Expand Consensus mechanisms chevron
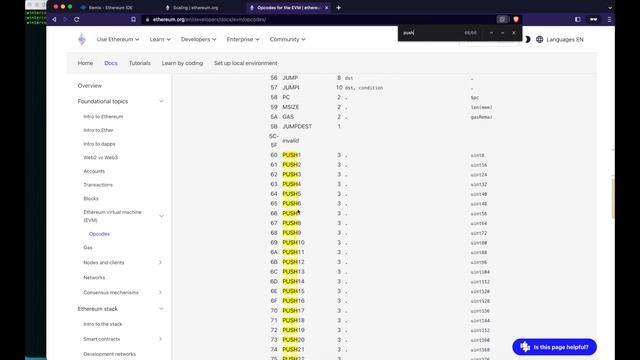This screenshot has width=640, height=360. tap(160, 292)
